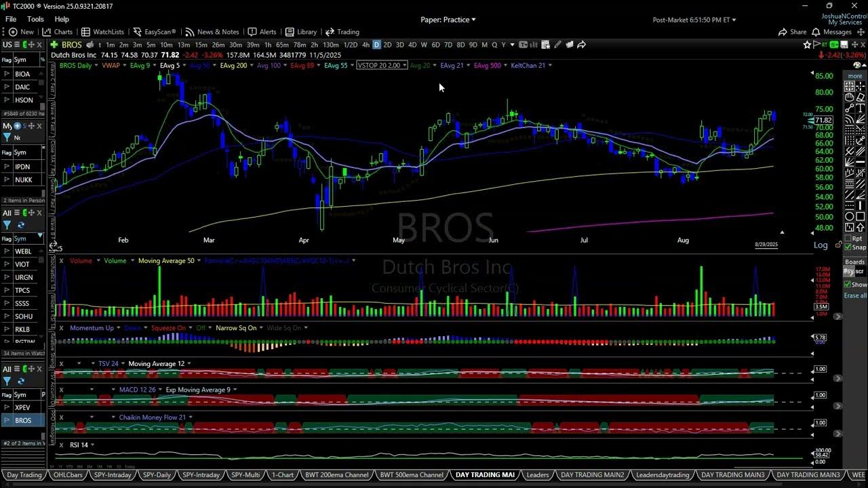The height and width of the screenshot is (488, 868).
Task: Select the hand pan drawing tool
Action: [x=849, y=98]
